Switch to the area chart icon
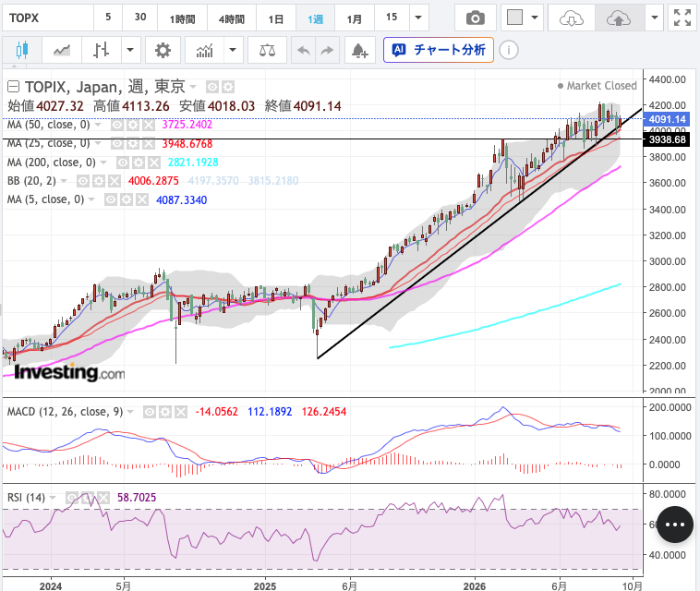The width and height of the screenshot is (700, 591). coord(62,50)
